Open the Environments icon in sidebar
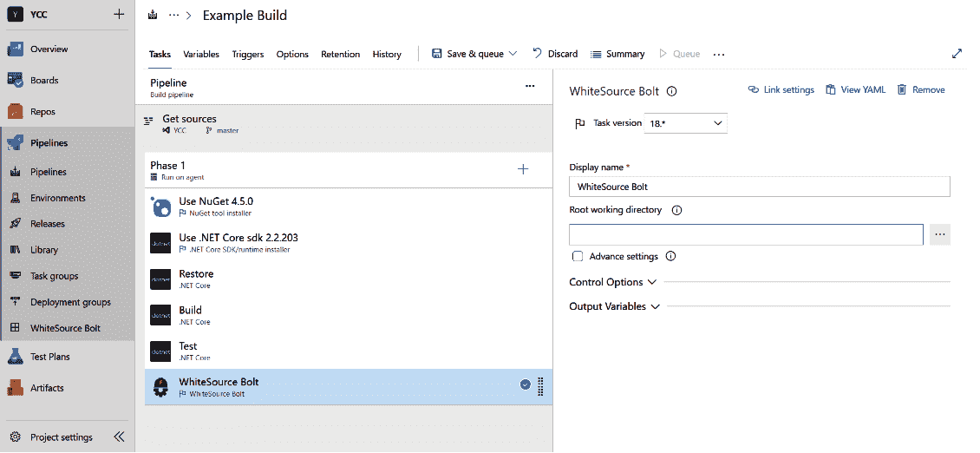 click(x=16, y=199)
